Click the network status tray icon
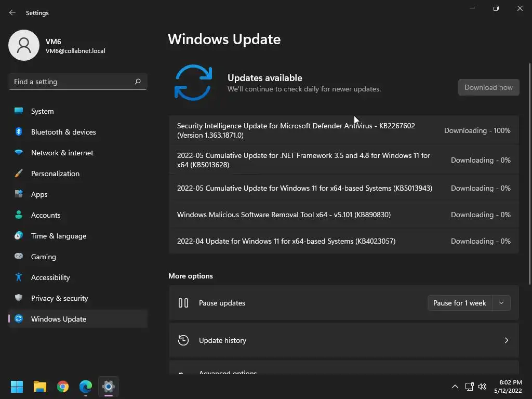This screenshot has width=532, height=399. pyautogui.click(x=470, y=387)
